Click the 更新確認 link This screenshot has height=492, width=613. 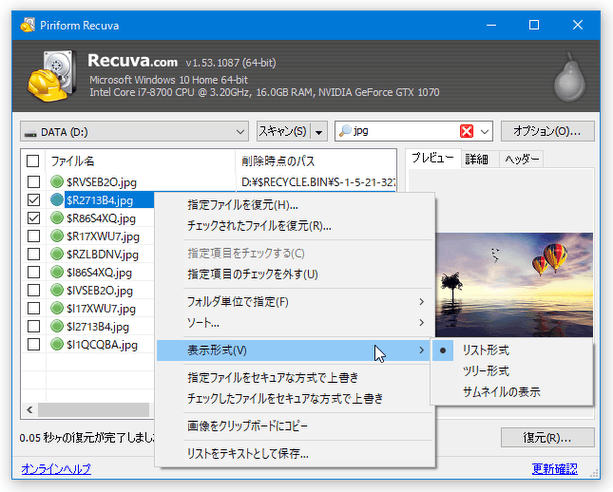coord(554,469)
